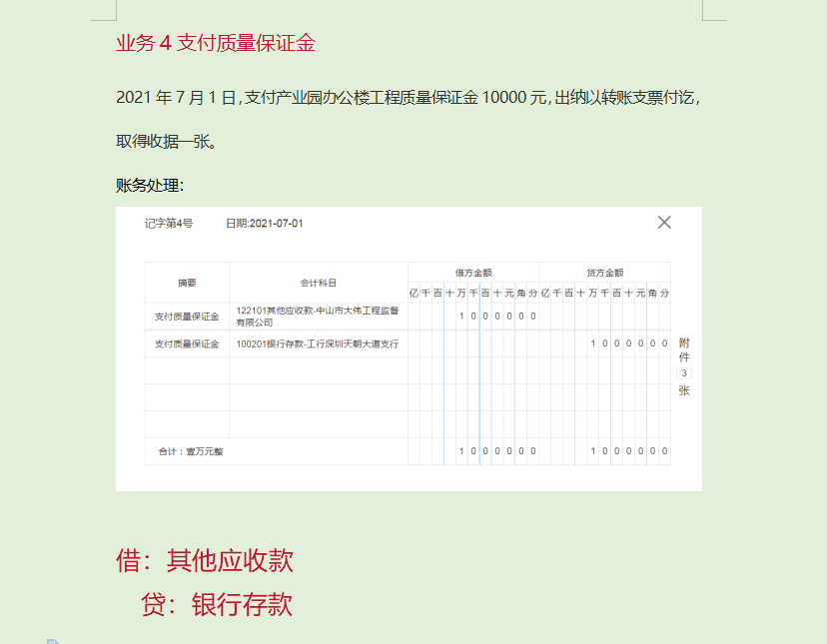Screen dimensions: 827x644
Task: Click the 附件 3 张 attachment note
Action: click(683, 365)
